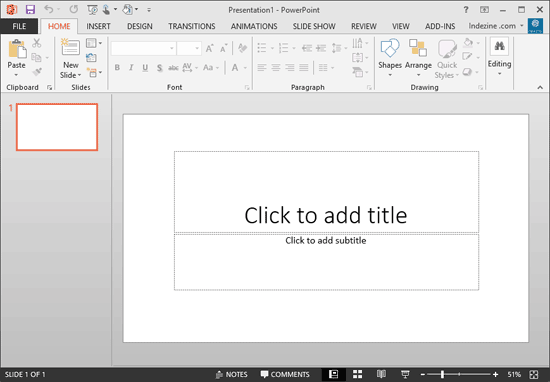
Task: Open Ribbon Display Options icon
Action: (484, 10)
